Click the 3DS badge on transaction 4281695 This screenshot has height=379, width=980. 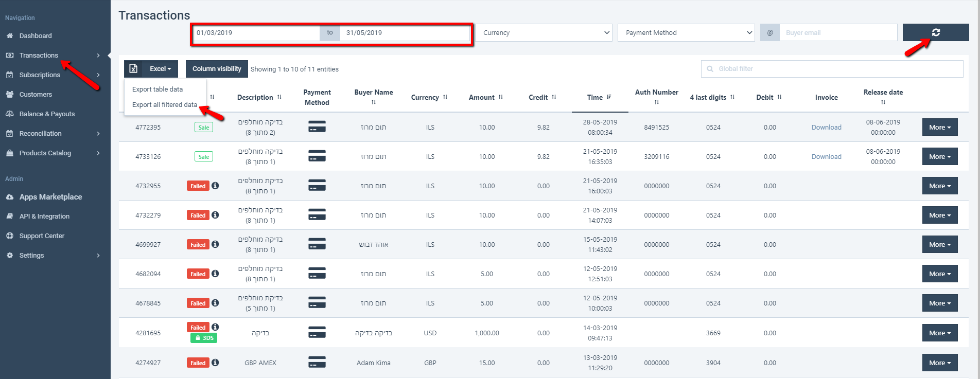(204, 338)
